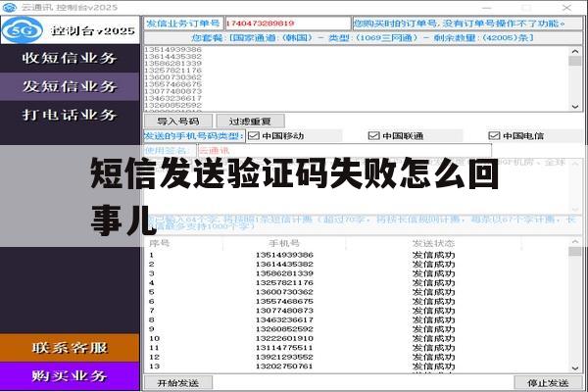This screenshot has height=392, width=588.
Task: Click the 5G cloud logo icon
Action: pos(23,30)
